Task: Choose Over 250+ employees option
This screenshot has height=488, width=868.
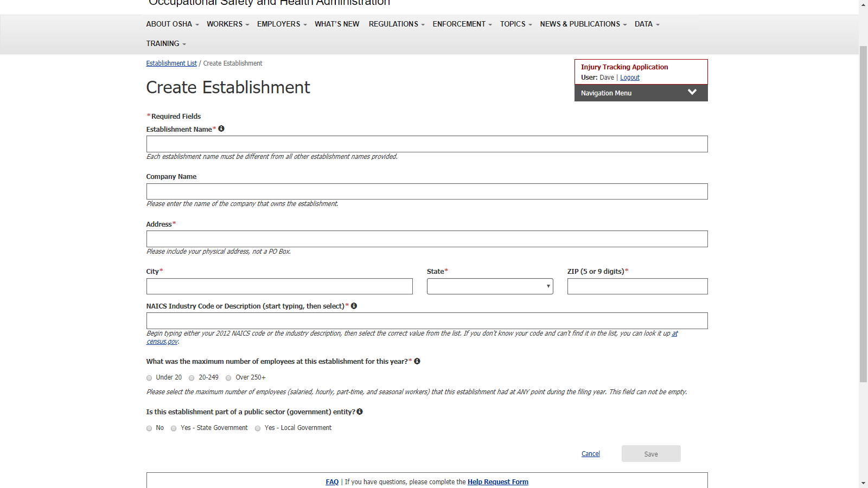Action: click(x=228, y=378)
